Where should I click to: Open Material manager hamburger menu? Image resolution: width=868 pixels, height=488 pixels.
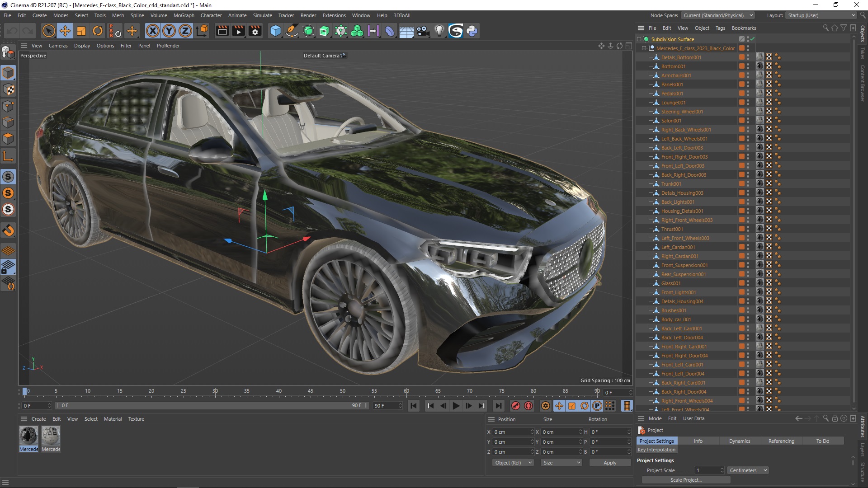(24, 419)
